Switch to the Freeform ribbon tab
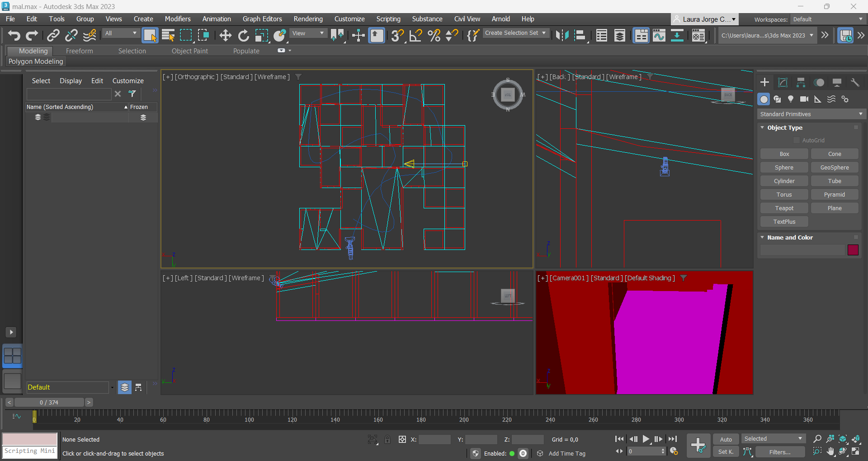The height and width of the screenshot is (461, 868). coord(79,51)
